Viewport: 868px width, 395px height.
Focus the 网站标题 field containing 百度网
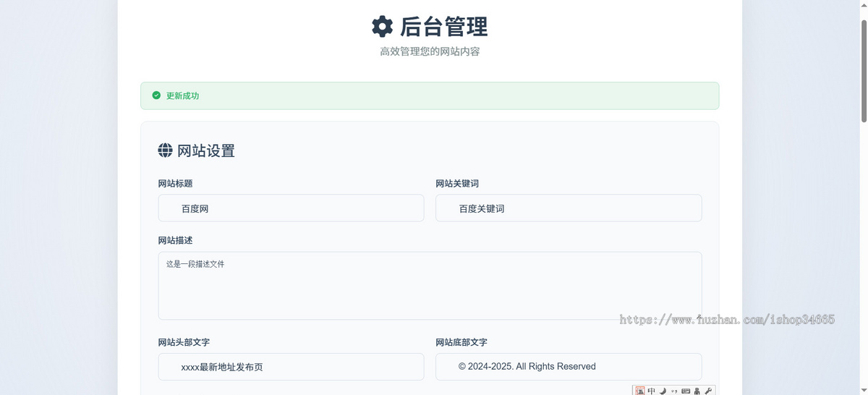[x=291, y=208]
